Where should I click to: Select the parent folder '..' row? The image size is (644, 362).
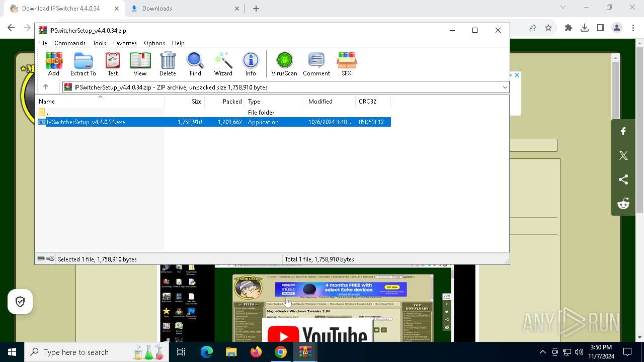[x=213, y=113]
